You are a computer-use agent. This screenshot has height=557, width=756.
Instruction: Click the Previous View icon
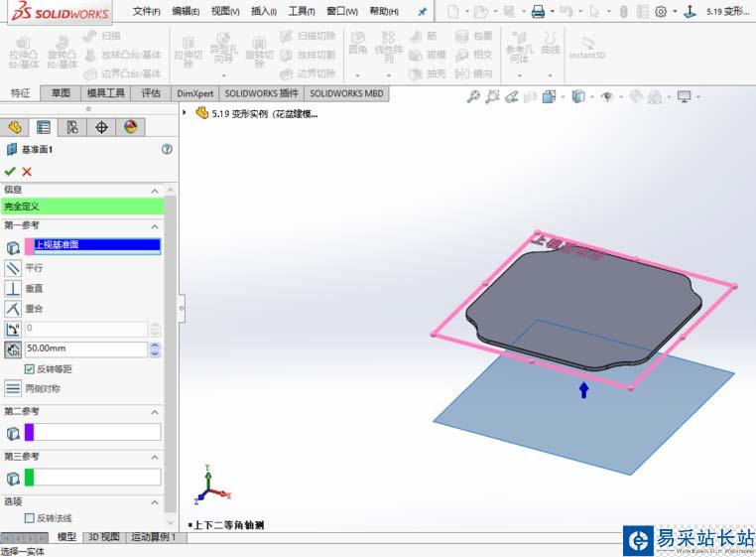pos(512,96)
